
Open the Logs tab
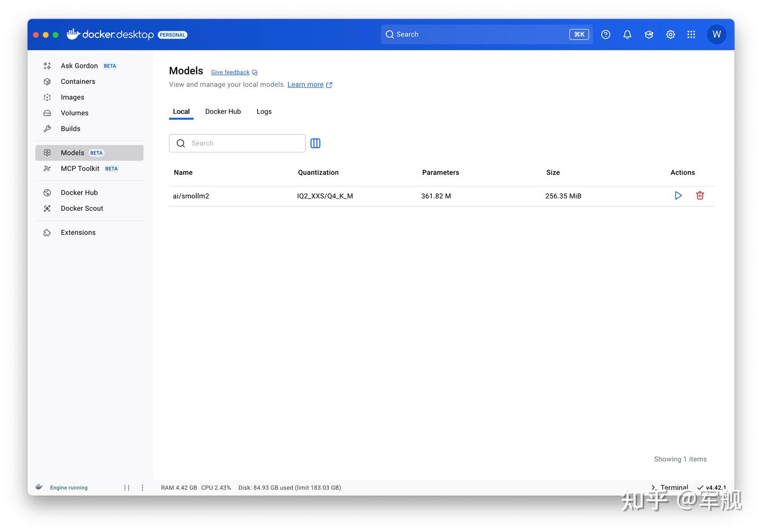pyautogui.click(x=264, y=111)
